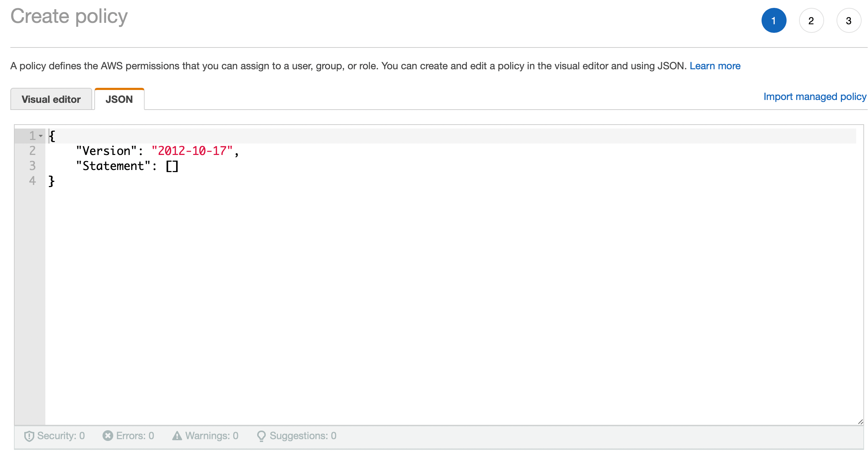Click the Security status shield icon

[29, 436]
